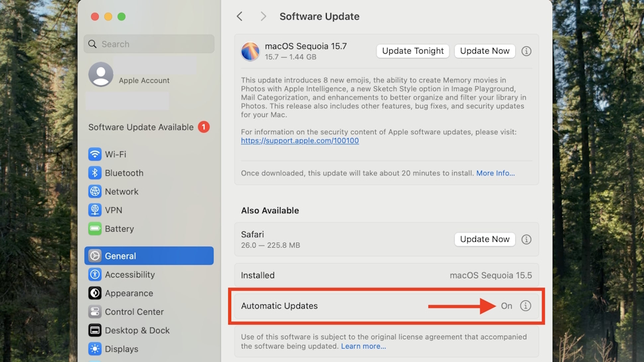Click the macOS Sequoia update icon
644x362 pixels.
[x=250, y=51]
